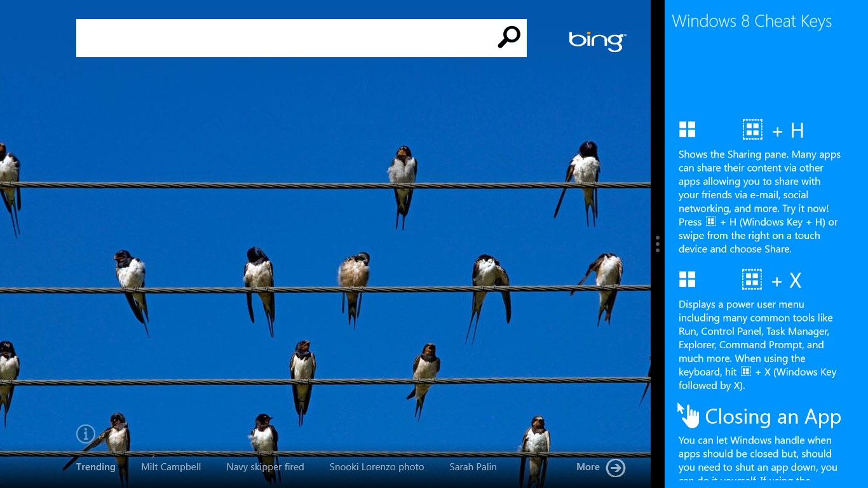Open Navy skipper fired trending search
The width and height of the screenshot is (868, 488).
[x=265, y=467]
